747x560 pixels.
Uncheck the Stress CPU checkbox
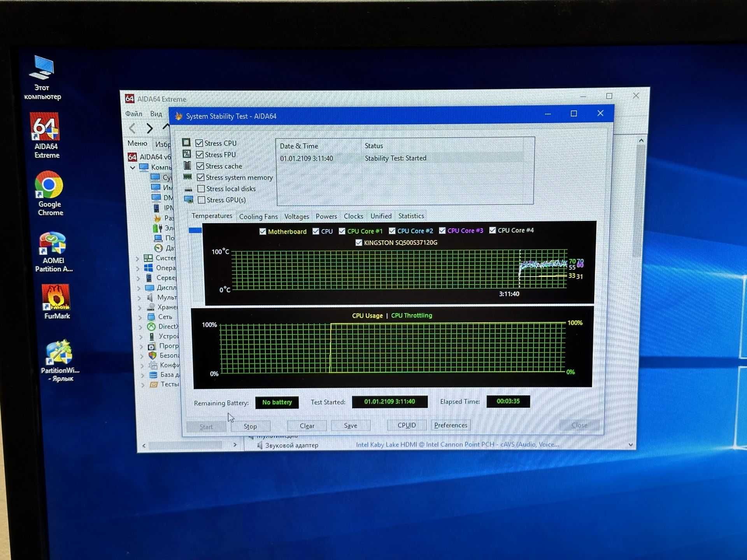tap(199, 143)
